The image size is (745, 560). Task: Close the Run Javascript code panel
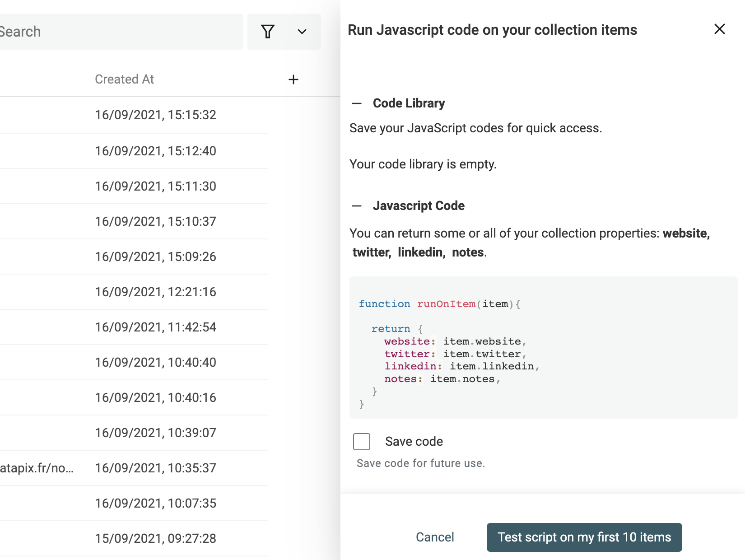(x=719, y=29)
